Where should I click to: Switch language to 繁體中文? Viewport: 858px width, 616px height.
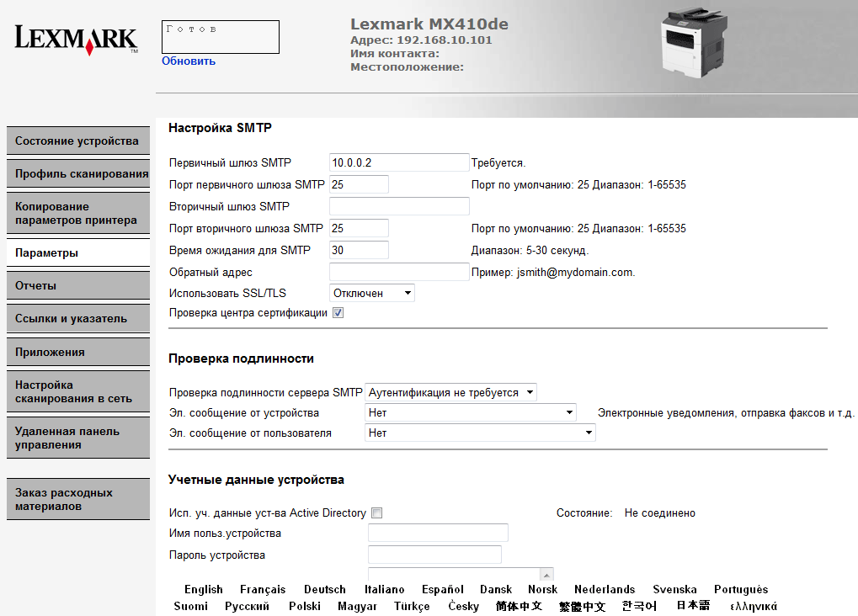pyautogui.click(x=582, y=606)
